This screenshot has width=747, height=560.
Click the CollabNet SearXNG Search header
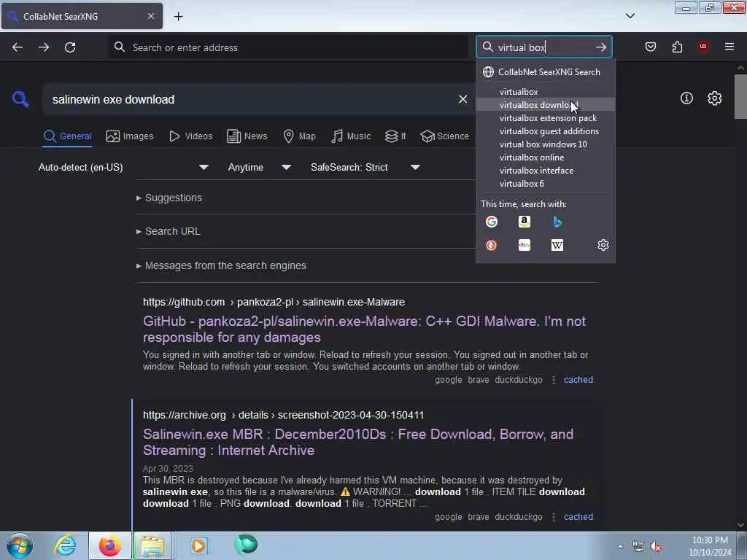546,72
